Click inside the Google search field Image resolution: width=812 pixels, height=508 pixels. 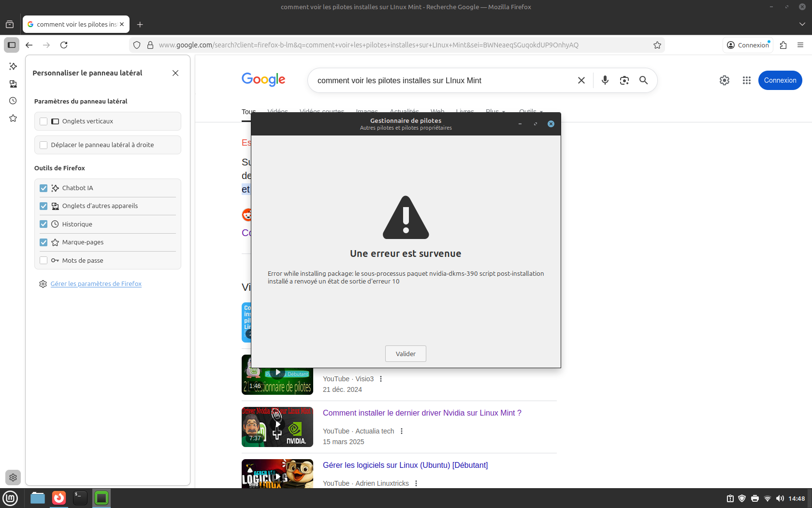click(440, 80)
